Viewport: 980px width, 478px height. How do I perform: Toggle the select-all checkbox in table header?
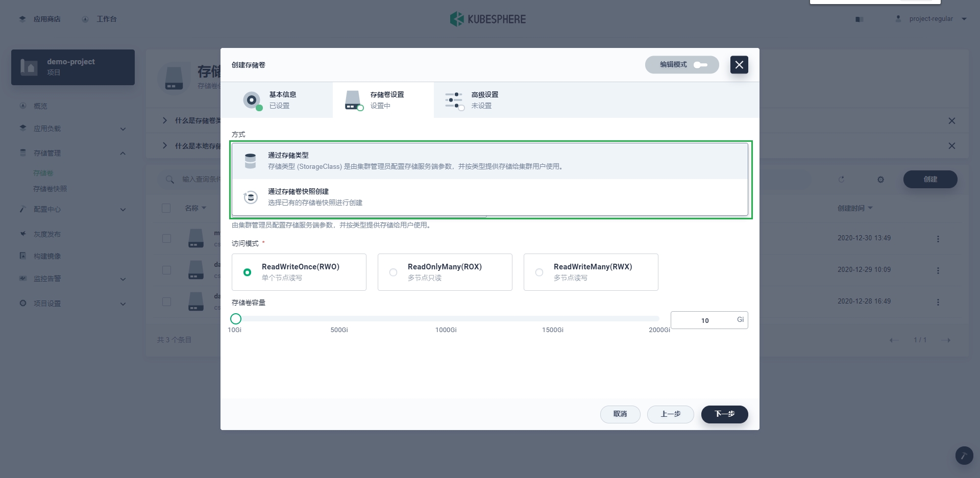point(166,208)
